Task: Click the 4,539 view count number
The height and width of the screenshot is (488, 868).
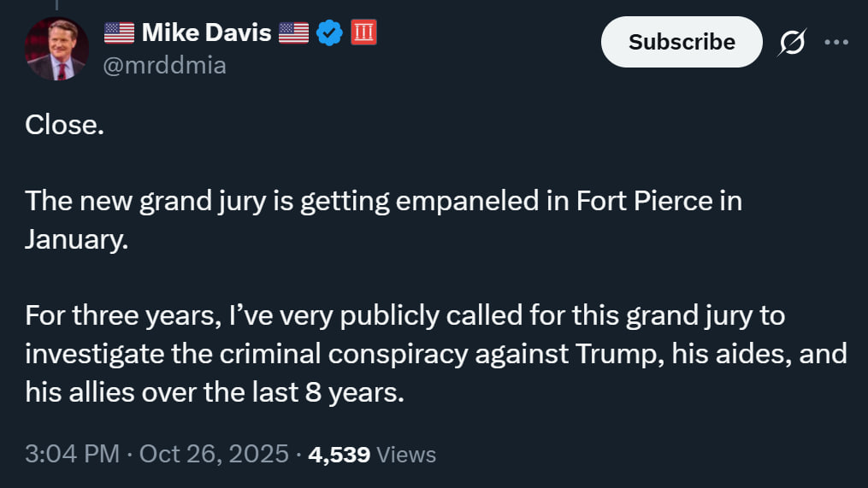Action: coord(339,454)
